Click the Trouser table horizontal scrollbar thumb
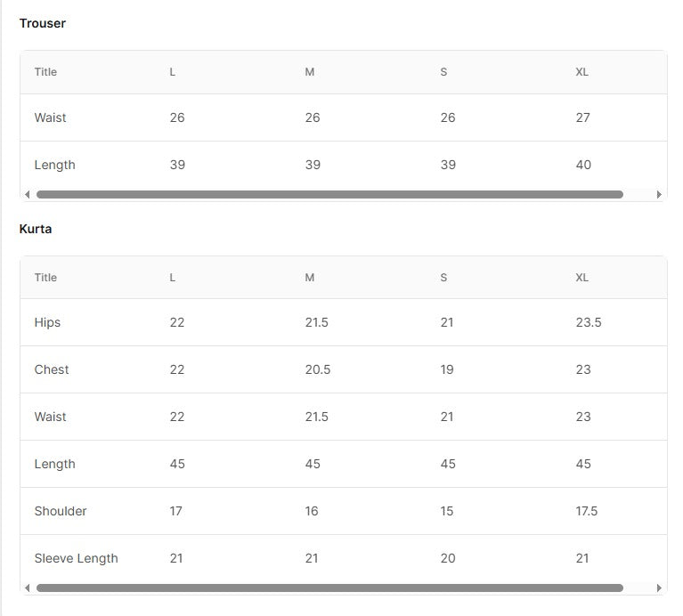Image resolution: width=683 pixels, height=616 pixels. click(329, 195)
